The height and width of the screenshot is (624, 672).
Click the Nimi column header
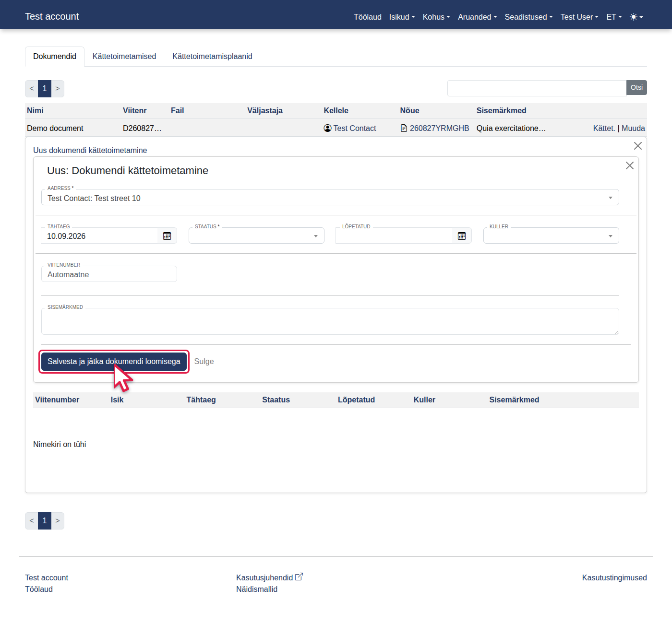[x=35, y=110]
